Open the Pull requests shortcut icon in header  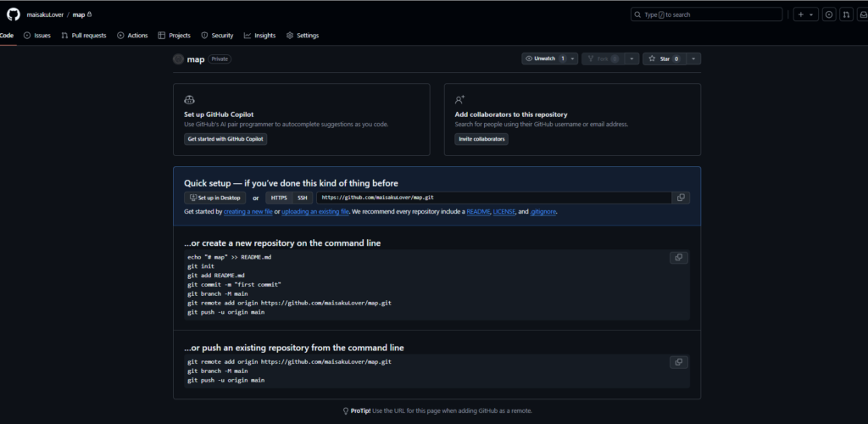point(846,15)
